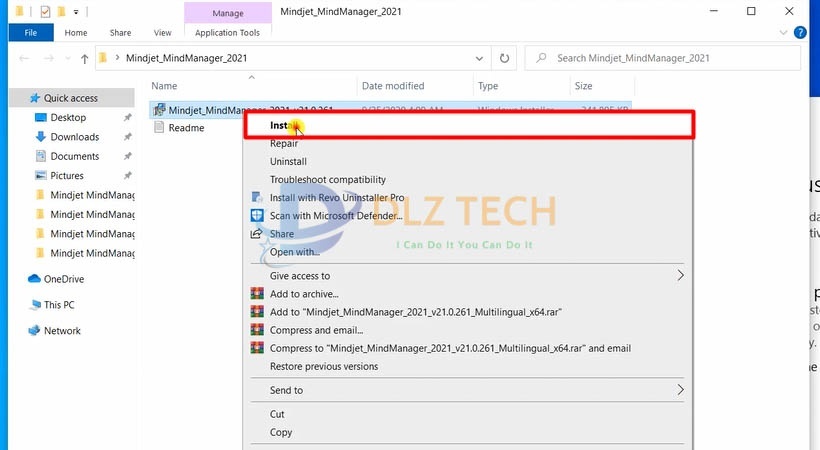Sort by Date modified column

tap(393, 86)
